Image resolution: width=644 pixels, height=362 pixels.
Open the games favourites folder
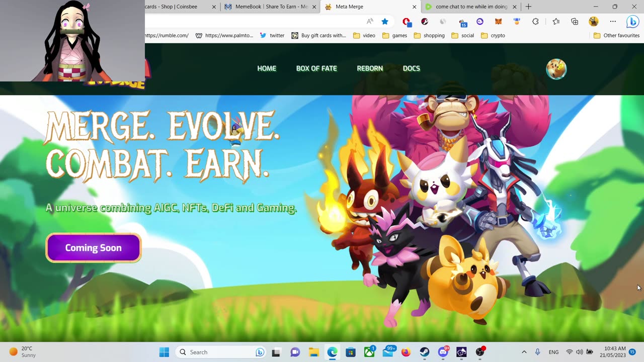point(394,35)
